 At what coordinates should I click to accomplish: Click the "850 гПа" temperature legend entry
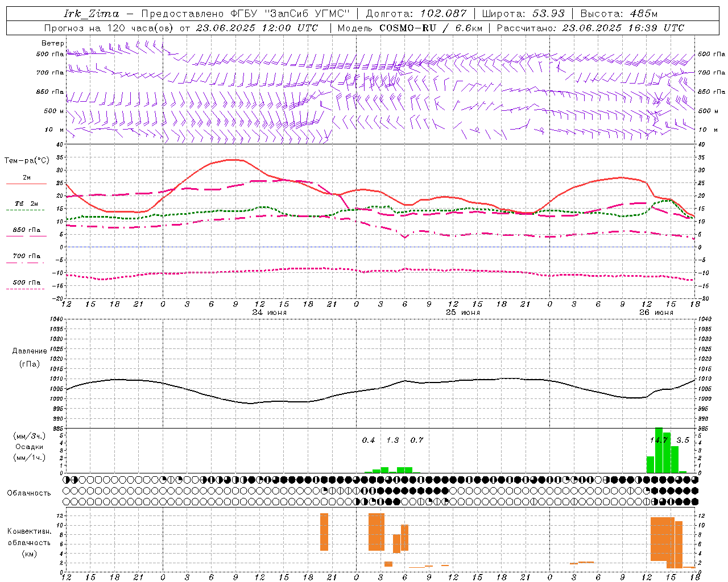pyautogui.click(x=26, y=230)
